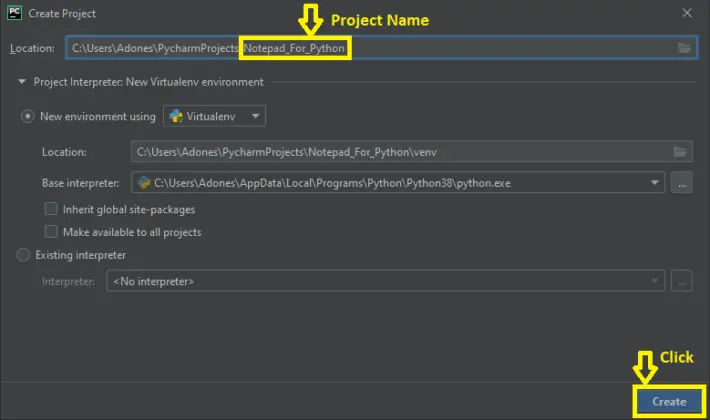Click the folder icon in the venv Location field
Screen dimensions: 710x420
[680, 152]
